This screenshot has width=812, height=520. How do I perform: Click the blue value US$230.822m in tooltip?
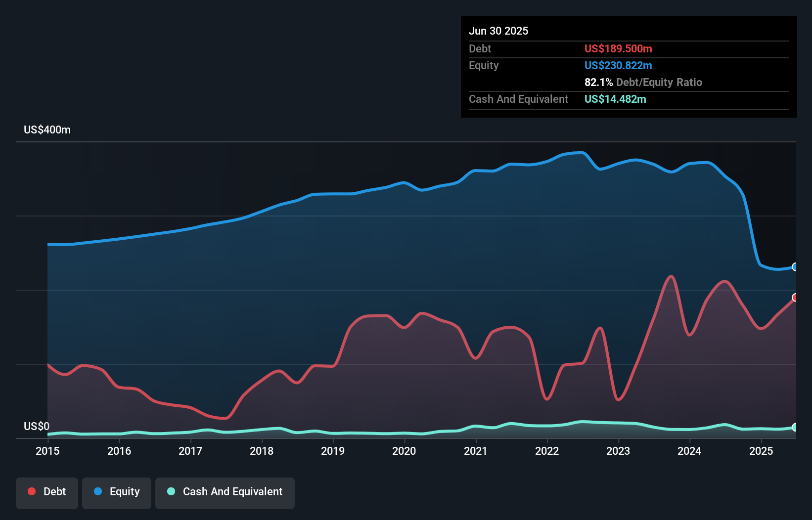point(618,65)
